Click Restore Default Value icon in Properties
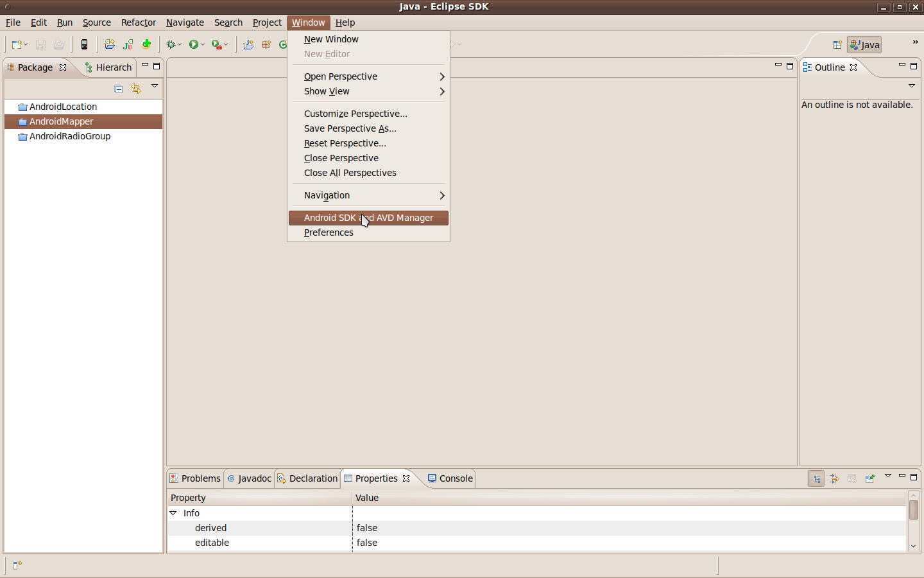This screenshot has width=924, height=578. pos(852,478)
